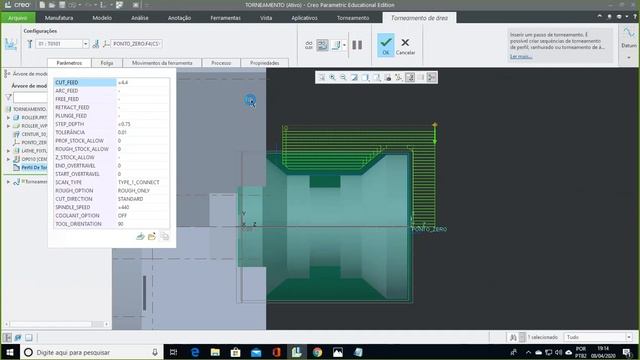Click the new file icon in quick access toolbar

tap(42, 5)
